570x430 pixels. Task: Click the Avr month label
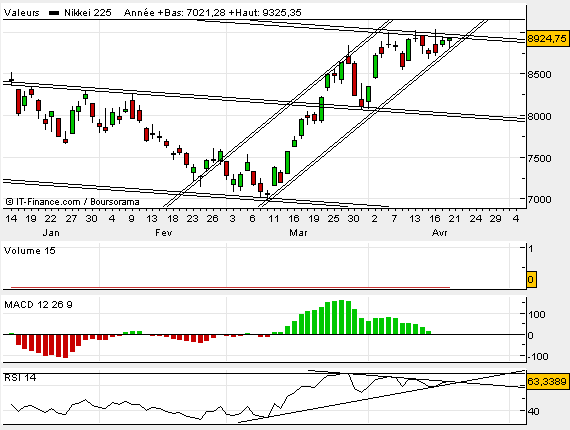439,233
